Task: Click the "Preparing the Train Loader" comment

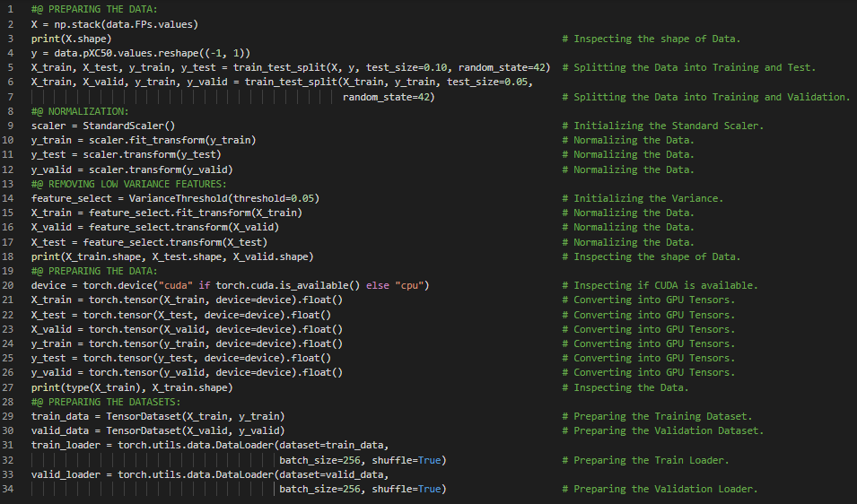Action: [651, 460]
